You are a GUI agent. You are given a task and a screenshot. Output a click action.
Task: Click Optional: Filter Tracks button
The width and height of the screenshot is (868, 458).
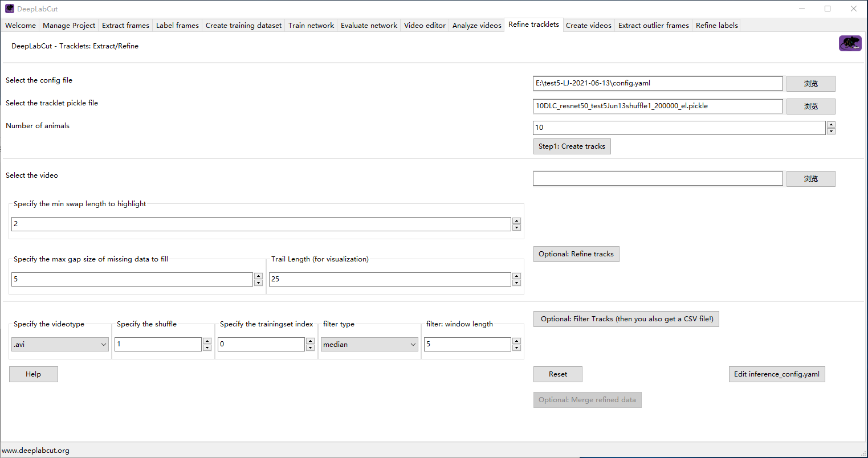tap(626, 318)
